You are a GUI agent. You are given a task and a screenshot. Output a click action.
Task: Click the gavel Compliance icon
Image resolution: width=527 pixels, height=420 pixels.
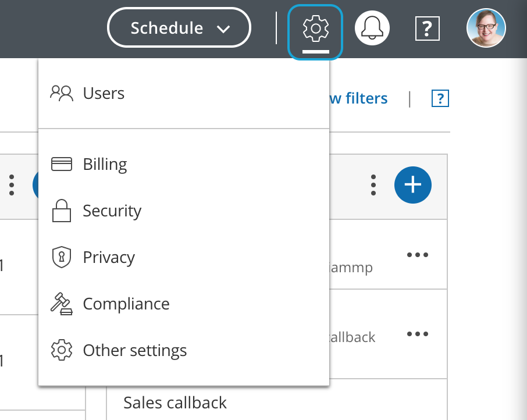(x=62, y=304)
